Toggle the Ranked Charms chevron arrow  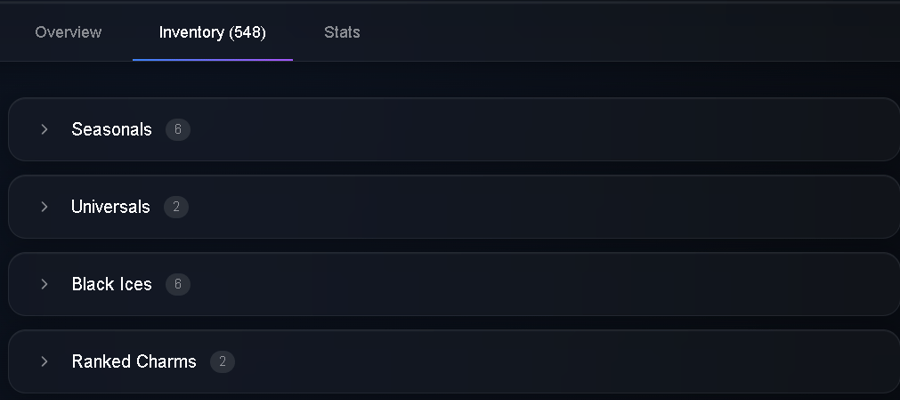pos(44,362)
